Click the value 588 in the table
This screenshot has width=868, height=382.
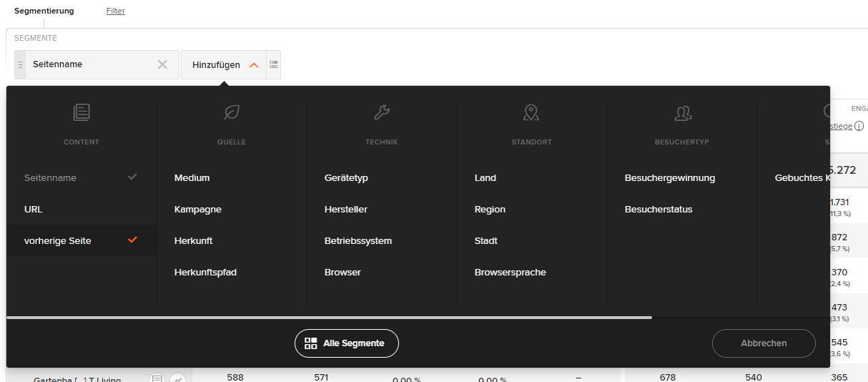pos(235,376)
